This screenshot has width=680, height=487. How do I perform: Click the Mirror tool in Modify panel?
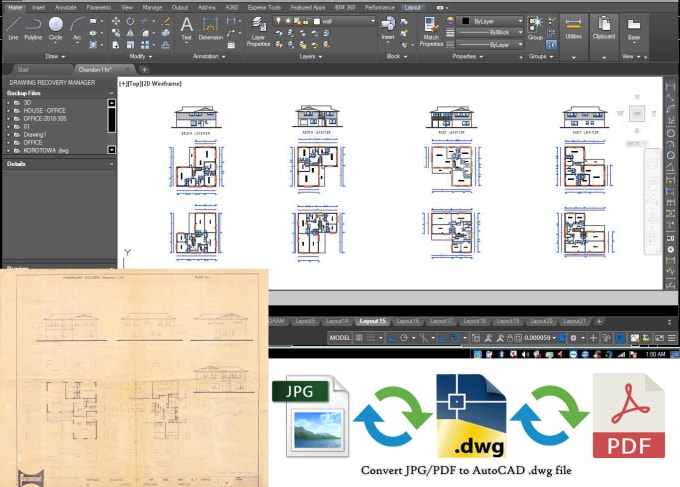coord(130,33)
